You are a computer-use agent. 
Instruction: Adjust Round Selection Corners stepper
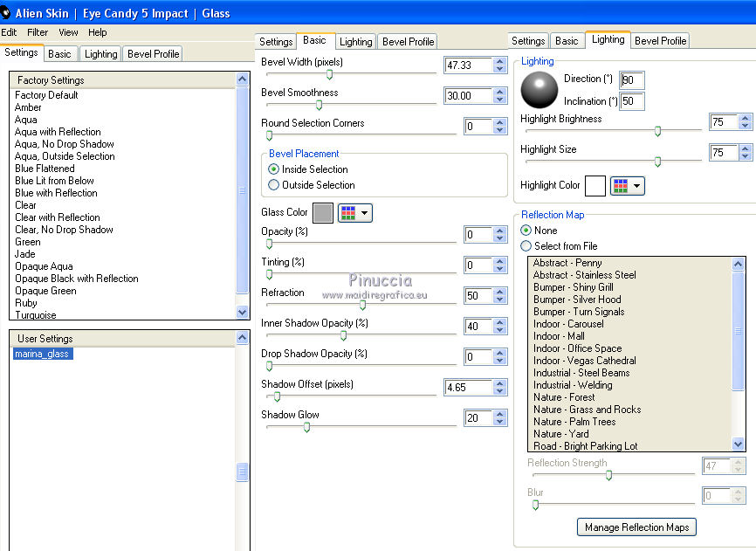tap(500, 127)
